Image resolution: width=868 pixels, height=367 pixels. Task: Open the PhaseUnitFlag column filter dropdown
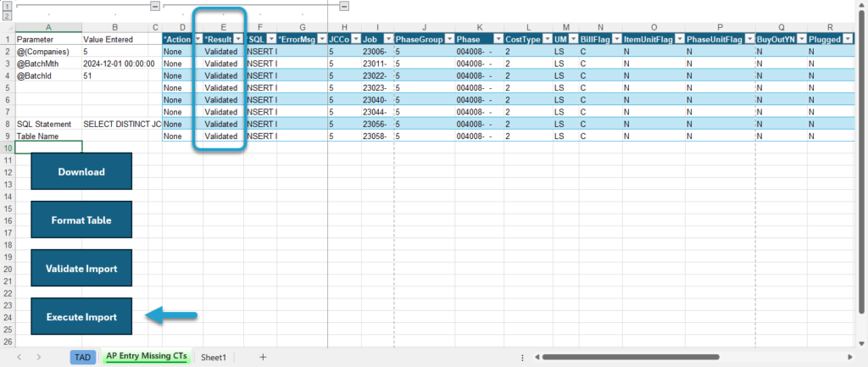tap(749, 39)
